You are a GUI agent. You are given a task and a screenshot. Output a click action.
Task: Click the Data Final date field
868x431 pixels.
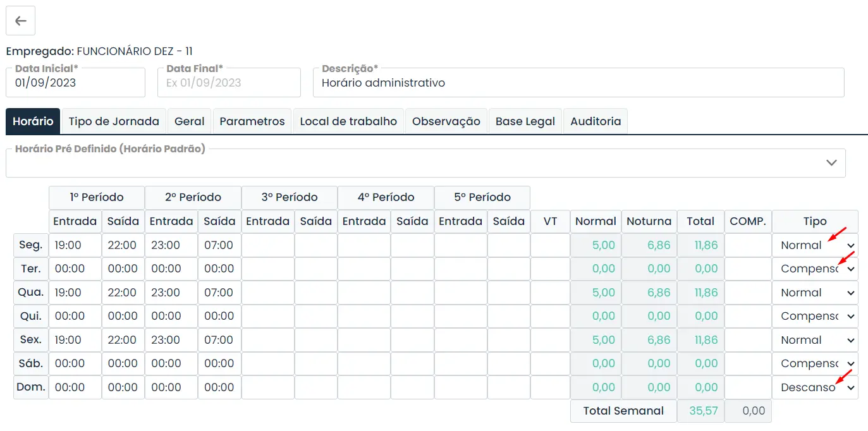(x=229, y=82)
